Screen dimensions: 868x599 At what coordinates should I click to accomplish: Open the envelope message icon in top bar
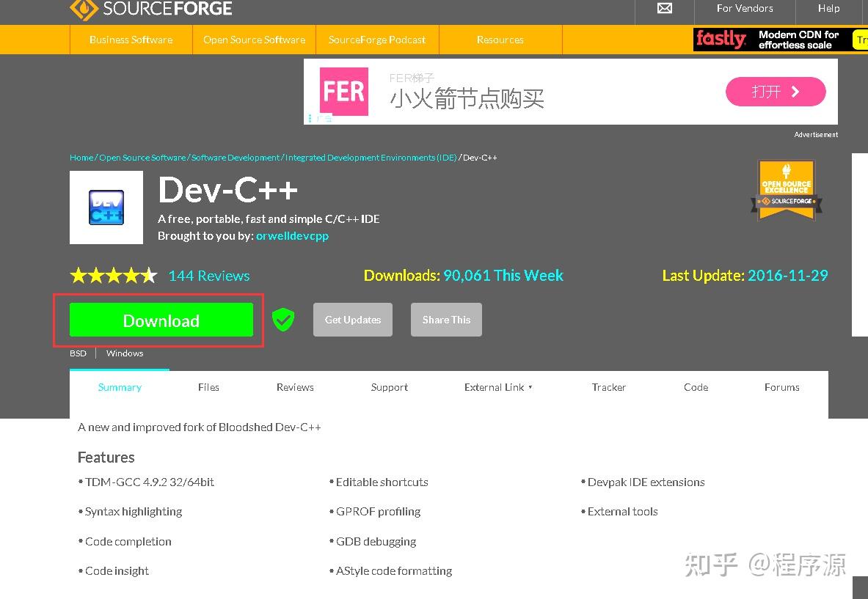(664, 8)
